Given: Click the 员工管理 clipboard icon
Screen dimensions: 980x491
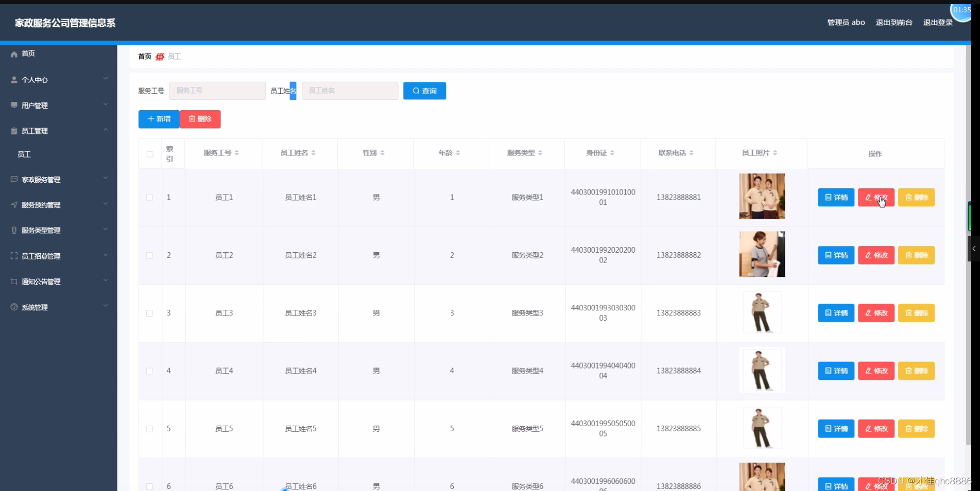Looking at the screenshot, I should point(13,130).
